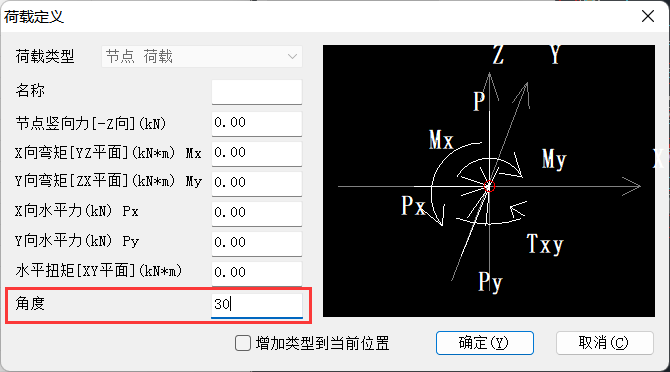Viewport: 670px width, 372px height.
Task: Click the 名称 input field
Action: point(257,91)
